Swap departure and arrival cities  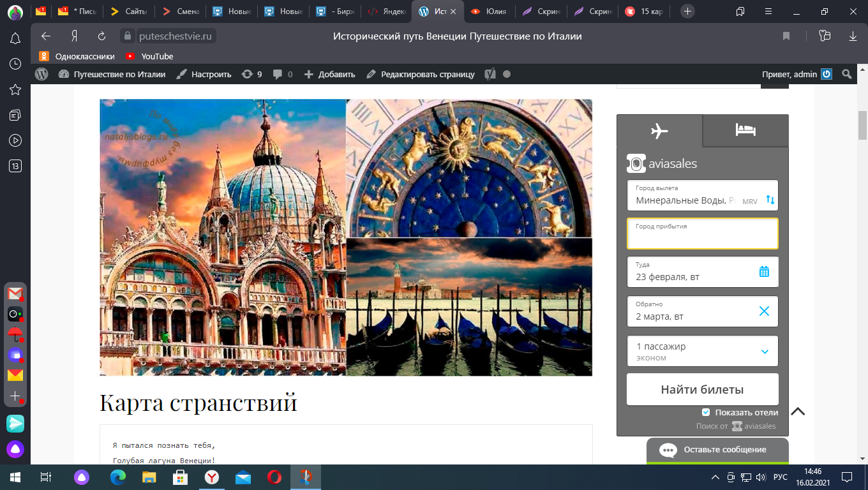tap(770, 200)
